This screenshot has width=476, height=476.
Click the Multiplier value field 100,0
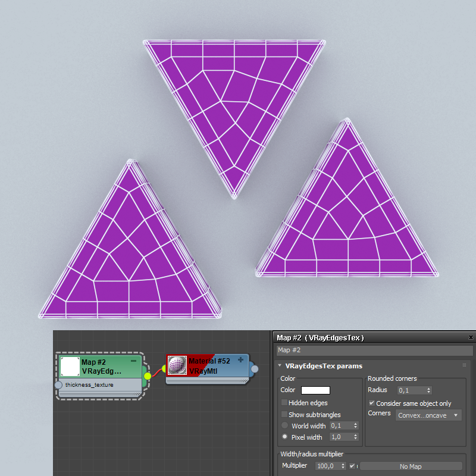click(x=328, y=466)
